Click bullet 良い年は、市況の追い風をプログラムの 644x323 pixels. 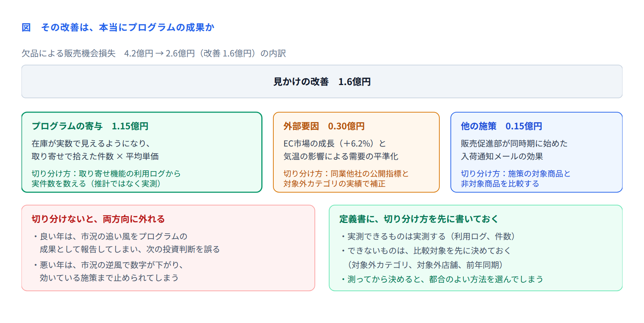[110, 236]
